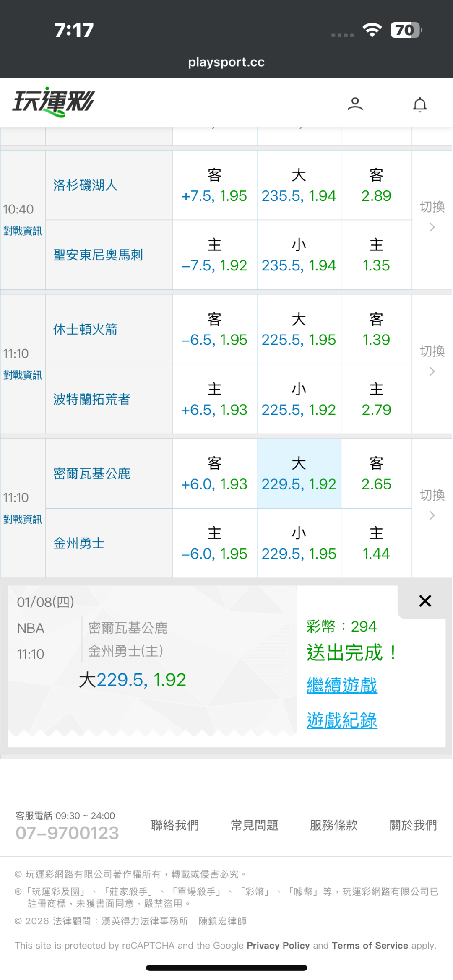Image resolution: width=453 pixels, height=980 pixels.
Task: Switch view for Lakers vs Spurs game
Action: pyautogui.click(x=432, y=216)
